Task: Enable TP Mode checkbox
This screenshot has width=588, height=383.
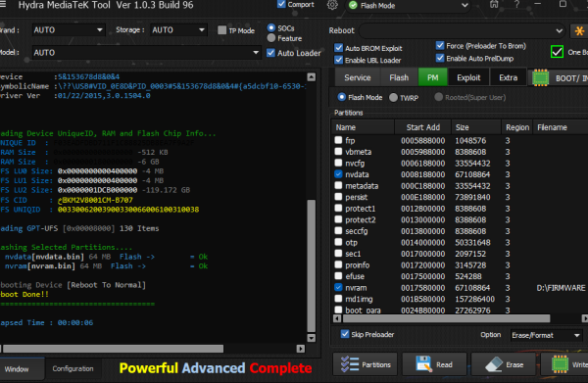Action: (222, 30)
